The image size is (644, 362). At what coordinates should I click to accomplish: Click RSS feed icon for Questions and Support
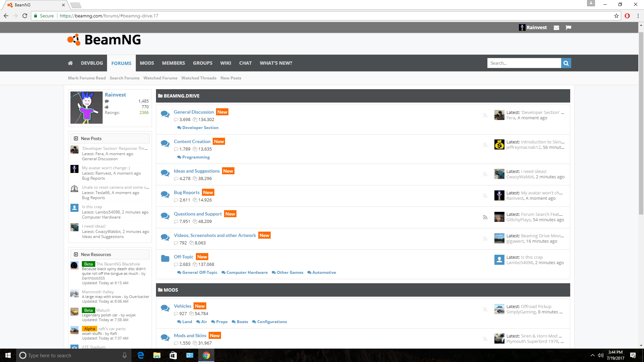click(485, 217)
